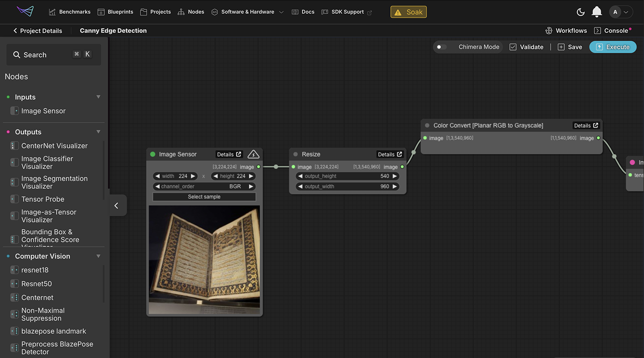Switch channel_order to the previous option
This screenshot has width=644, height=358.
tap(157, 187)
